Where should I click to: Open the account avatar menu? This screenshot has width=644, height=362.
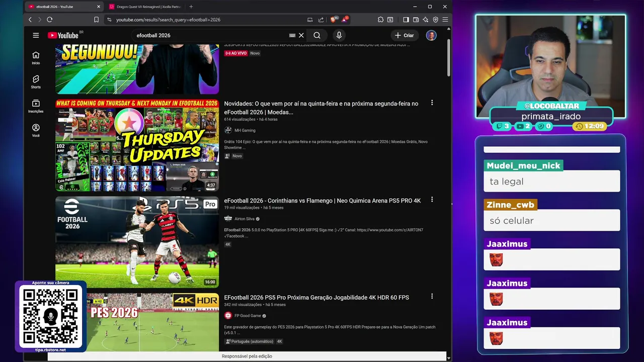431,35
